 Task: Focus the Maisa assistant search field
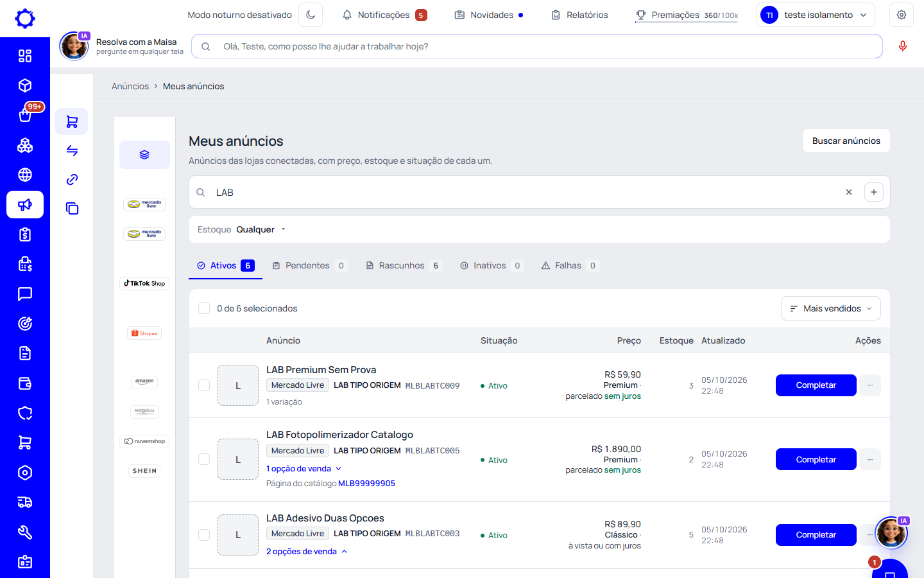(537, 46)
